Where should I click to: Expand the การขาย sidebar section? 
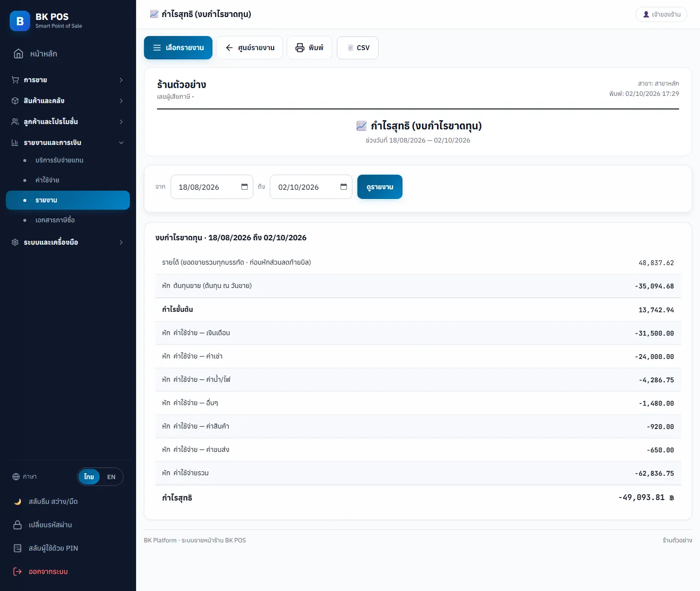click(68, 80)
